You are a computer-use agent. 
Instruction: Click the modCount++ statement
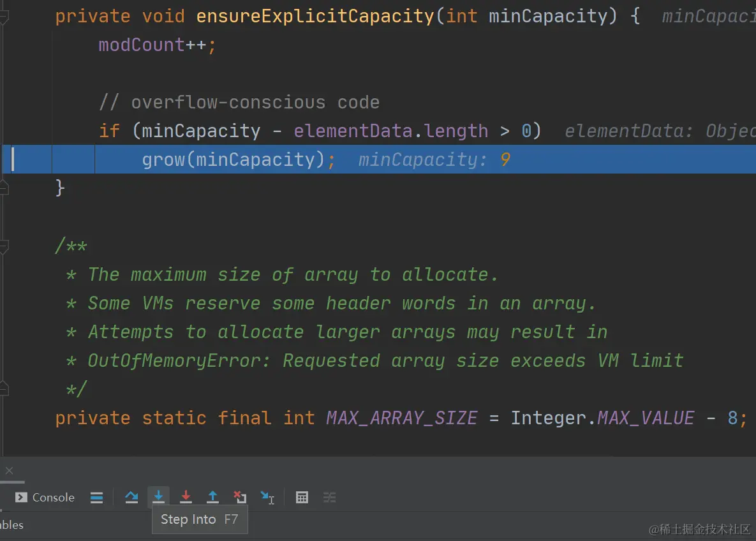[x=157, y=45]
